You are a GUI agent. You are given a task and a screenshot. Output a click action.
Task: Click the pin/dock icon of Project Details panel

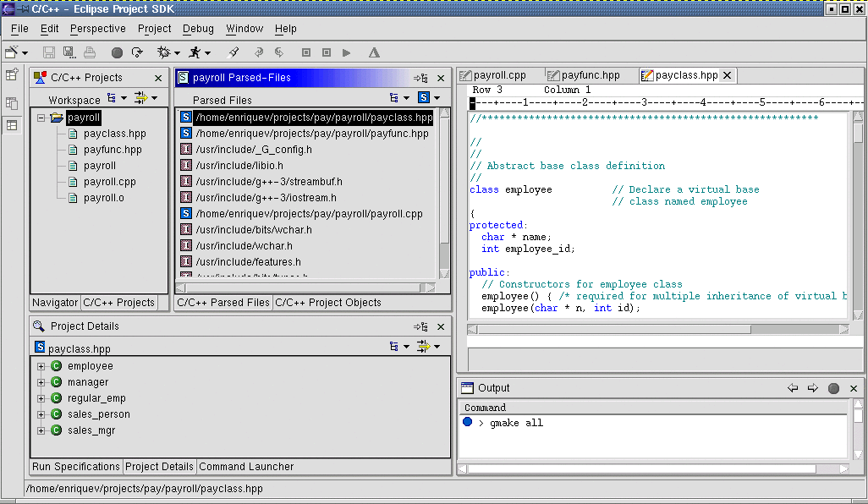click(420, 326)
